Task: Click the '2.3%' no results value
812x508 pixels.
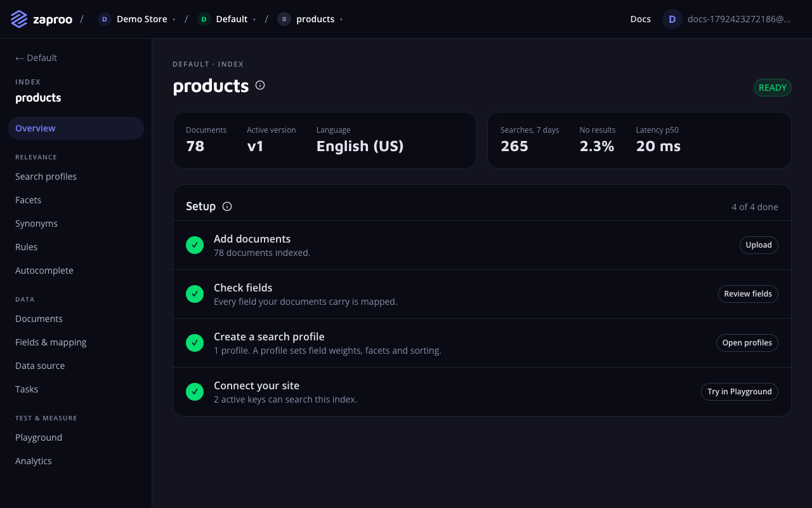Action: coord(597,146)
